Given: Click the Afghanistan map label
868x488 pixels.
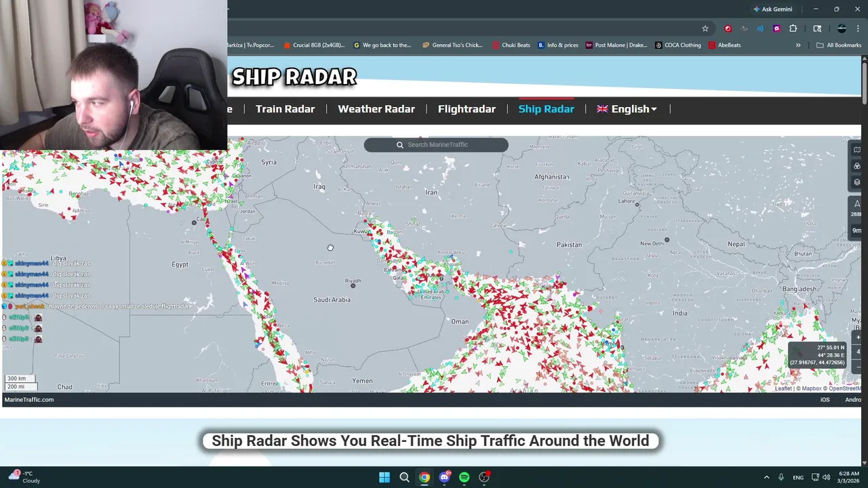Looking at the screenshot, I should 552,177.
